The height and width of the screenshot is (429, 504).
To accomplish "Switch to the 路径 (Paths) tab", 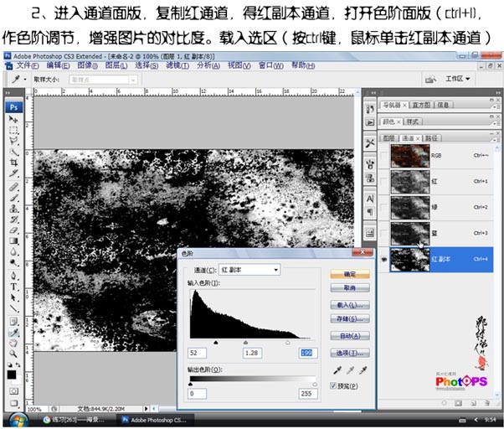I will [432, 137].
